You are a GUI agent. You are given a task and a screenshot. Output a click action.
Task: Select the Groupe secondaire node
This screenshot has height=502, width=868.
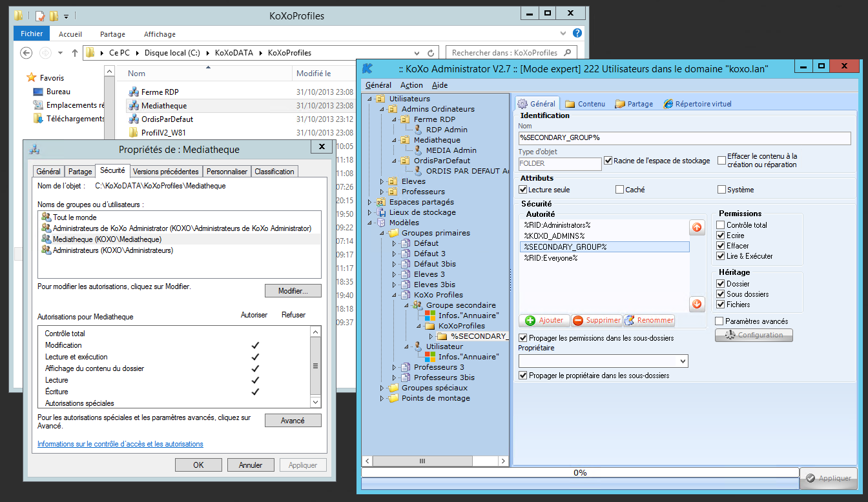460,305
